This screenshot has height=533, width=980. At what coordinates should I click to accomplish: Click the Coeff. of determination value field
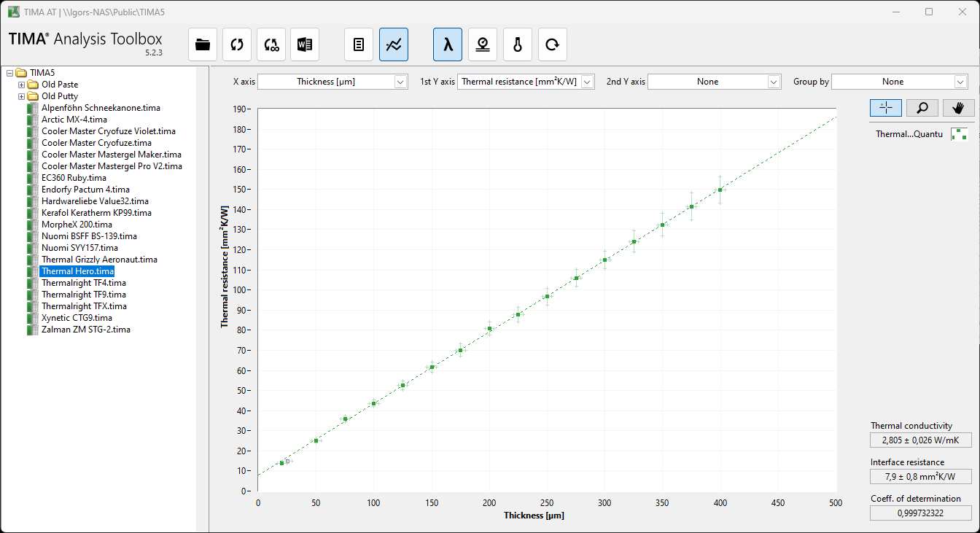point(921,513)
